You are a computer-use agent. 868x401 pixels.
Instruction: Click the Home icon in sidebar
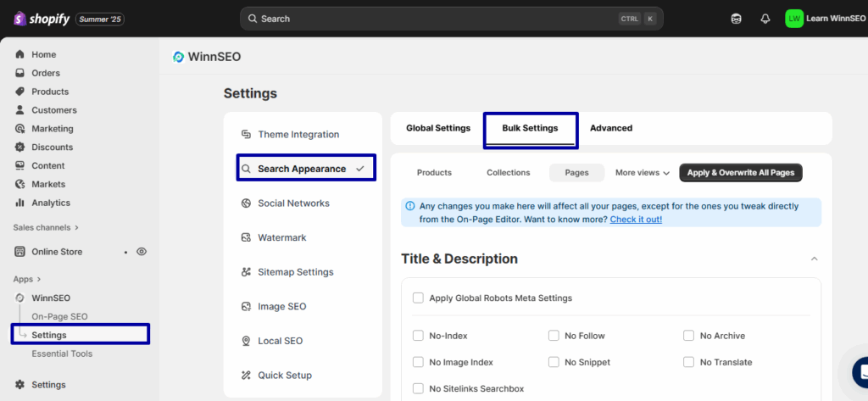tap(20, 54)
